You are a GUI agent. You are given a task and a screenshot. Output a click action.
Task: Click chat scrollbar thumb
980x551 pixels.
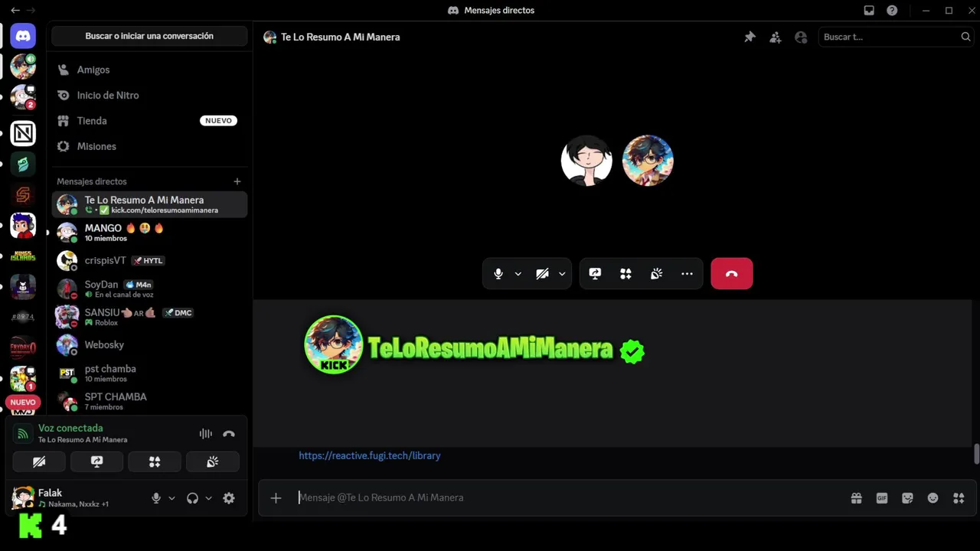[x=976, y=454]
